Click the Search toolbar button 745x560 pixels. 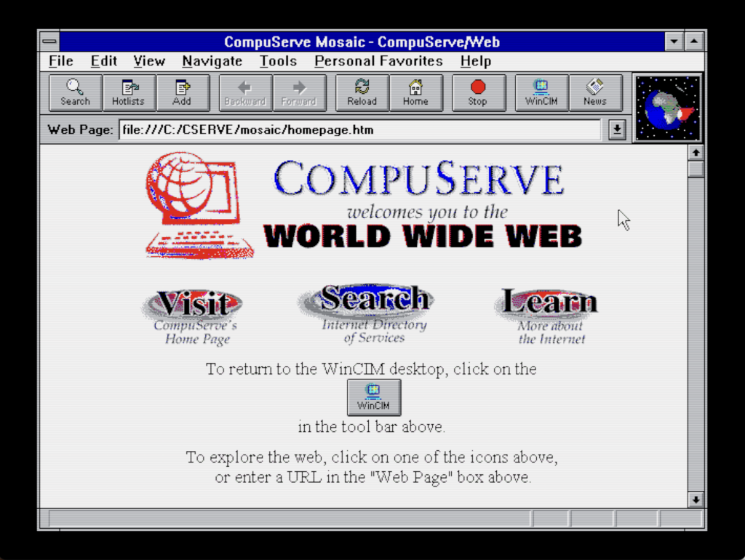tap(75, 92)
